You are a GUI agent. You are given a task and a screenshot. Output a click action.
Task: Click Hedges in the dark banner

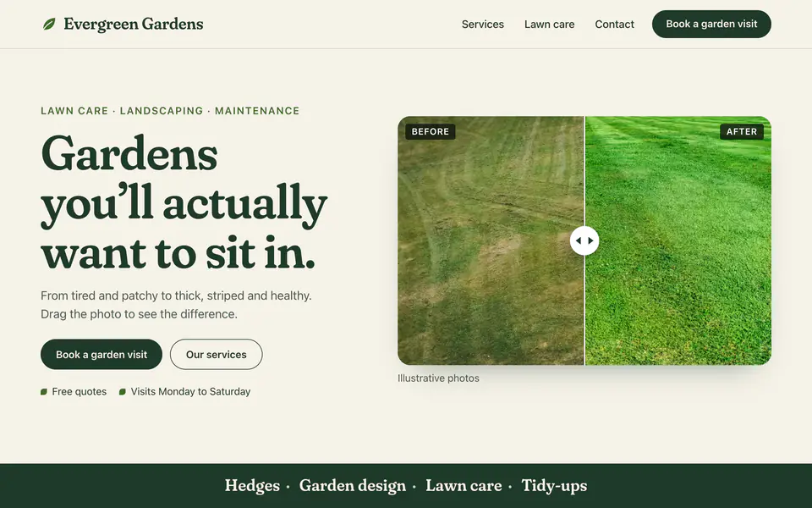[x=252, y=486]
